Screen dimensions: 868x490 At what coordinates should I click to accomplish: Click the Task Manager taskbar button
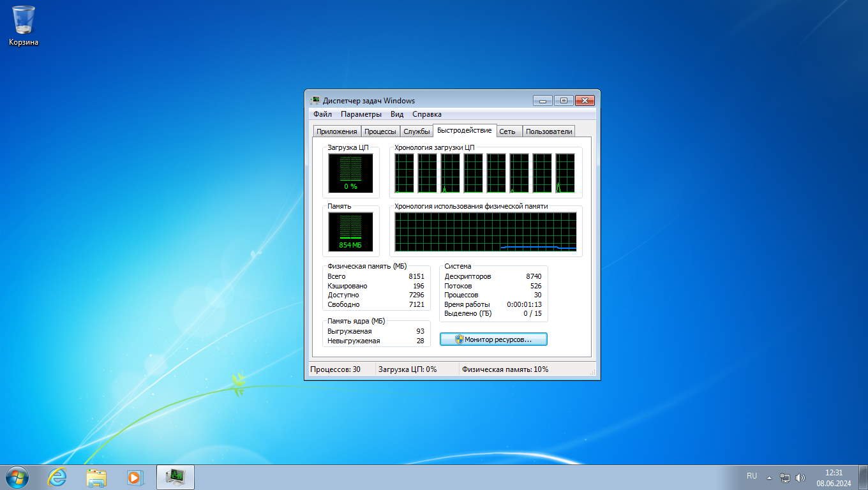(x=175, y=477)
